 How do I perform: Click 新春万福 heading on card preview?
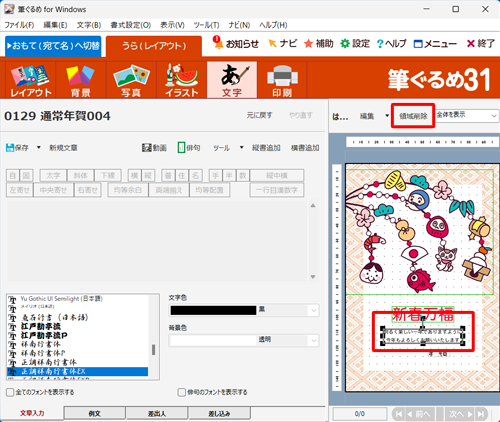(x=423, y=314)
